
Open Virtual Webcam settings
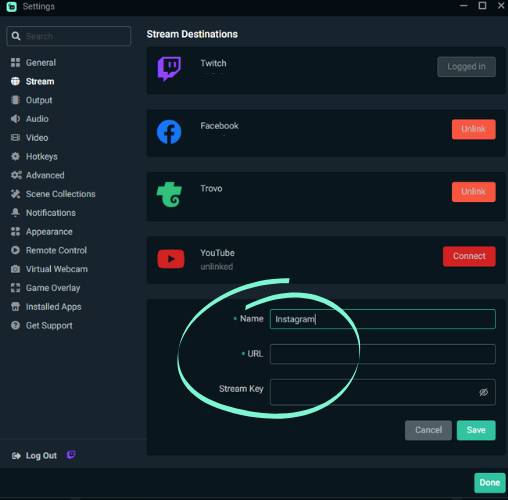point(57,269)
